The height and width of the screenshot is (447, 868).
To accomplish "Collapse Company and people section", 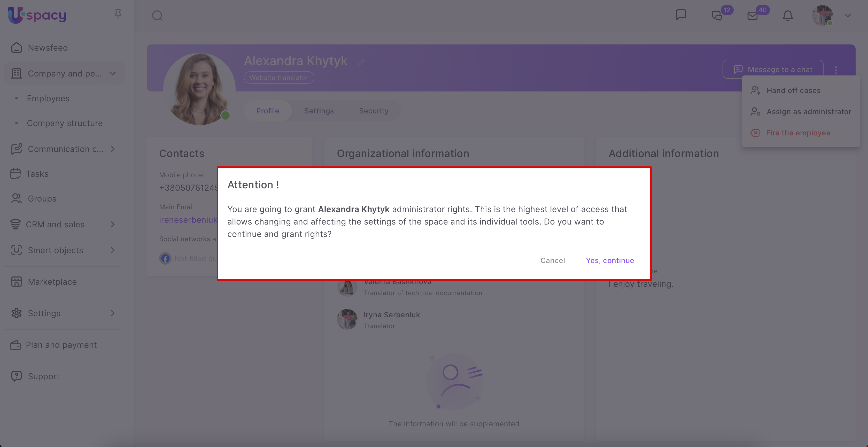I will click(x=113, y=73).
